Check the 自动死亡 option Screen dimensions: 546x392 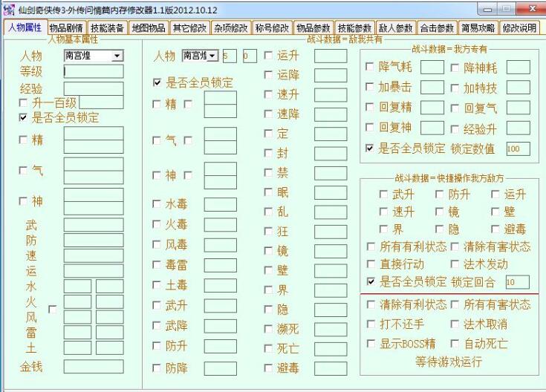click(x=455, y=344)
